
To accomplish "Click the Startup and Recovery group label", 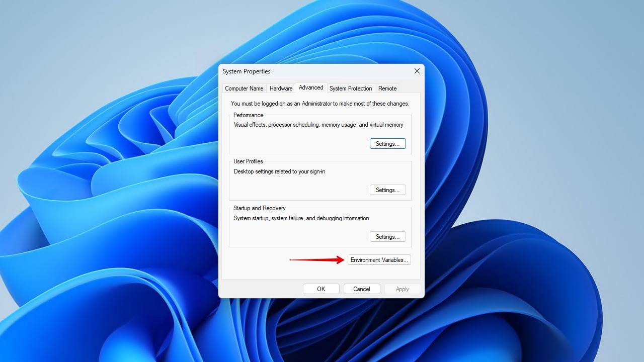I will coord(259,208).
